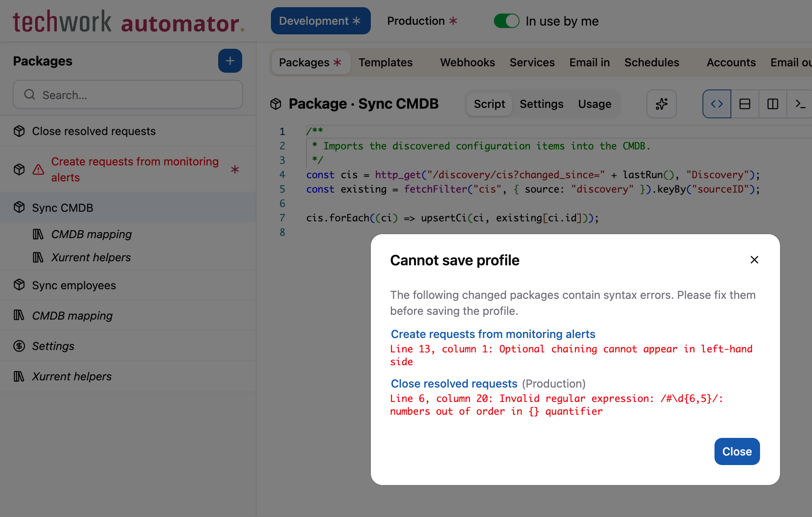Open the Accounts tab

731,62
